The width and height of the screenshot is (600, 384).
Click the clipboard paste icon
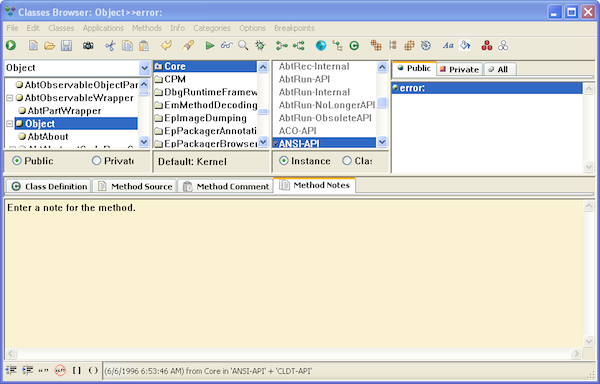(x=144, y=46)
